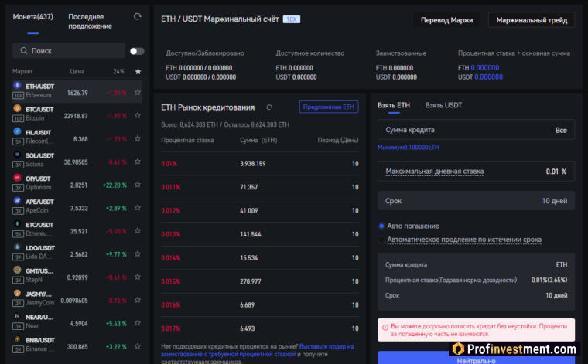The image size is (588, 364).
Task: Refresh the coin list with the reload icon
Action: [137, 16]
